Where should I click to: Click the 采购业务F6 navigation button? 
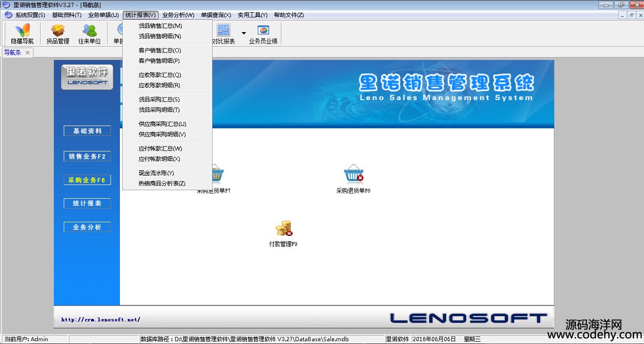[87, 180]
